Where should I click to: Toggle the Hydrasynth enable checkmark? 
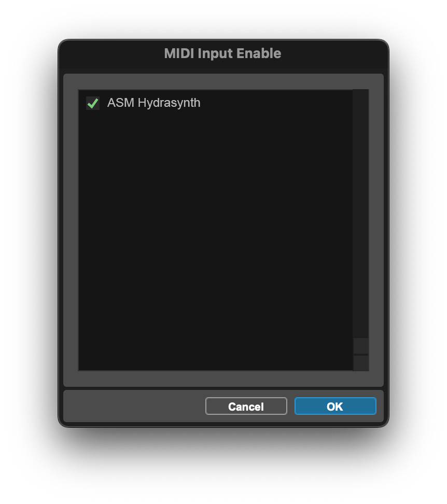pos(93,103)
